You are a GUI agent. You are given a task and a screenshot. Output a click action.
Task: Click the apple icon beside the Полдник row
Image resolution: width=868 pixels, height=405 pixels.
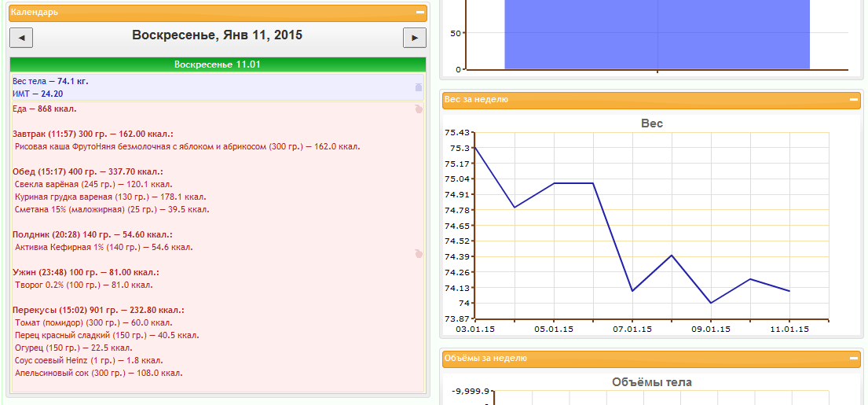[x=419, y=253]
